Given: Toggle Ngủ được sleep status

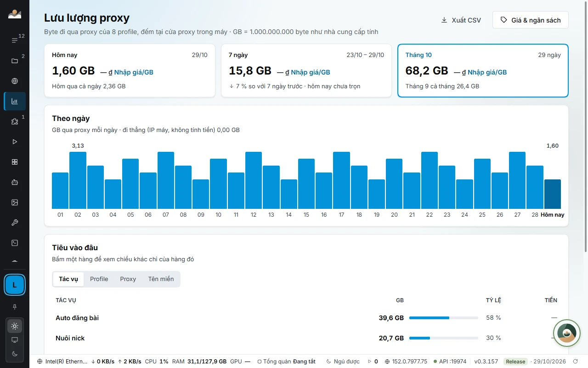Looking at the screenshot, I should click(343, 362).
